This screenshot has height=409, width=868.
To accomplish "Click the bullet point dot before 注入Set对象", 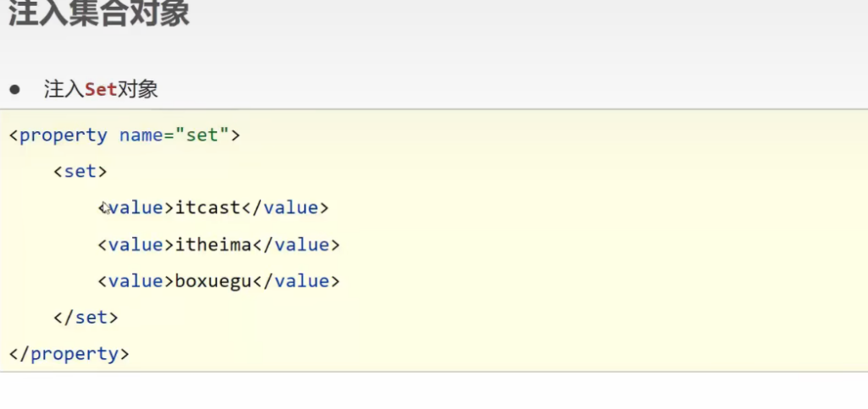I will tap(14, 89).
